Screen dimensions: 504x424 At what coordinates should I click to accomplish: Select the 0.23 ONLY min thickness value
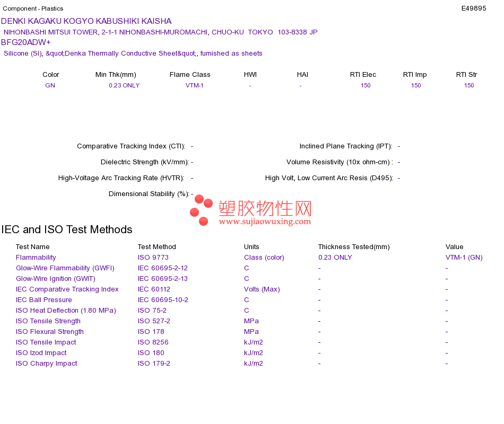[x=124, y=85]
